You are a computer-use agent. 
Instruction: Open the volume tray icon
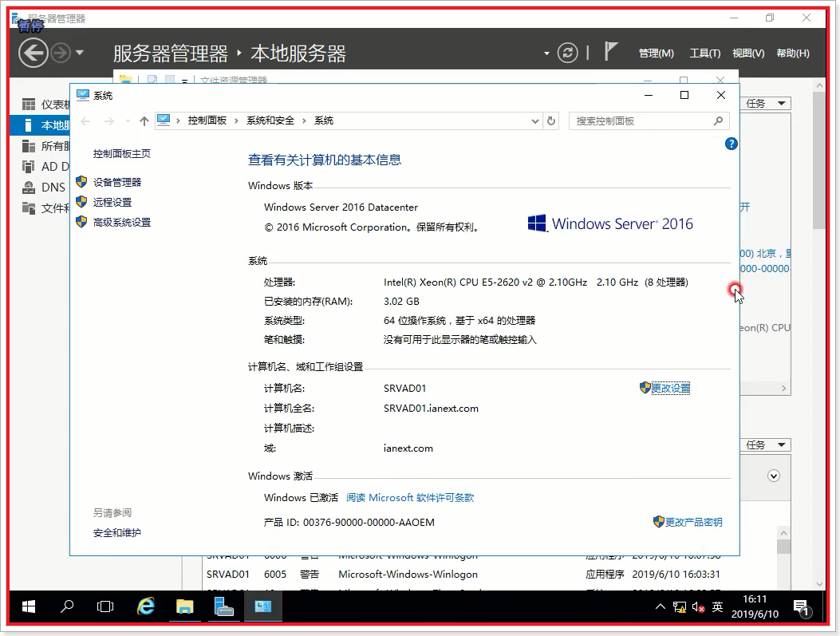[x=698, y=607]
